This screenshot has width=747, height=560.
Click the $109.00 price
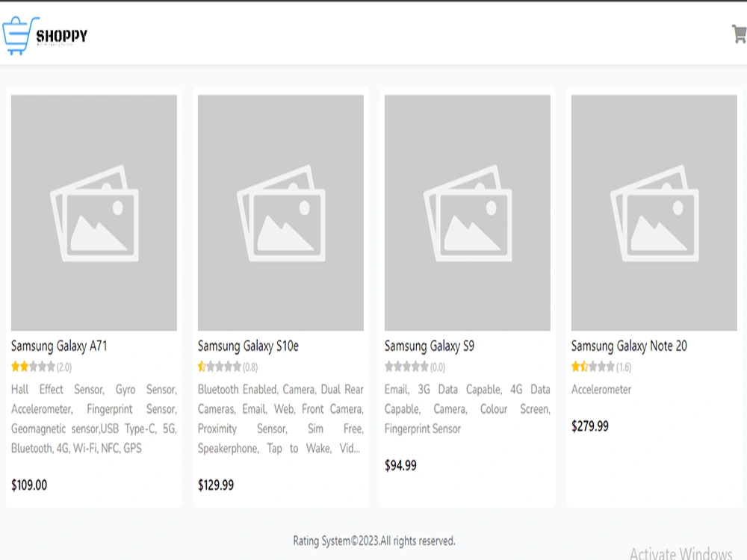coord(29,485)
